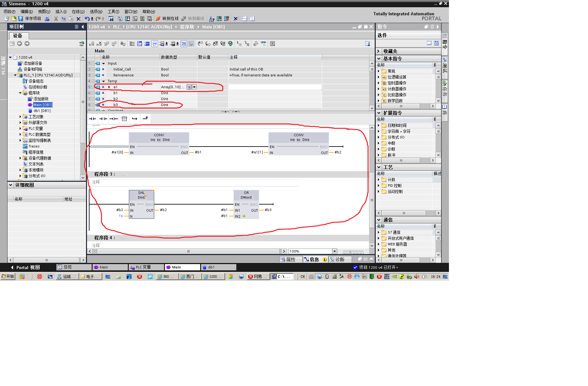This screenshot has height=386, width=588.
Task: Open db1 editor from bottom bar
Action: click(x=219, y=267)
